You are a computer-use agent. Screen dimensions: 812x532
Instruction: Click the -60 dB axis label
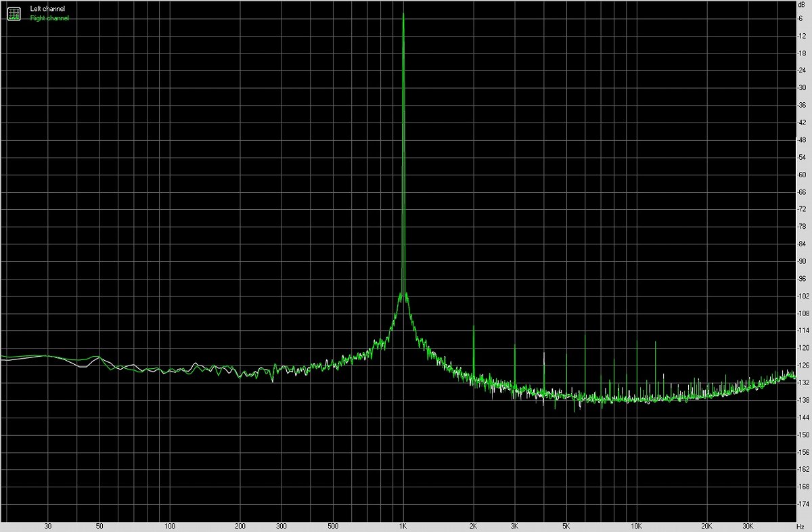point(801,175)
